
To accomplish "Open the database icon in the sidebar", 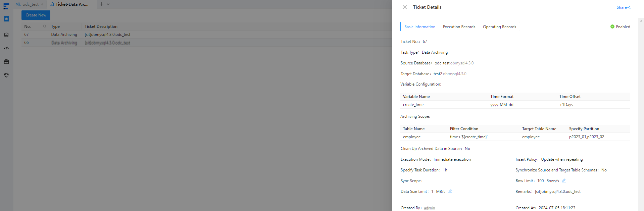I will (6, 35).
